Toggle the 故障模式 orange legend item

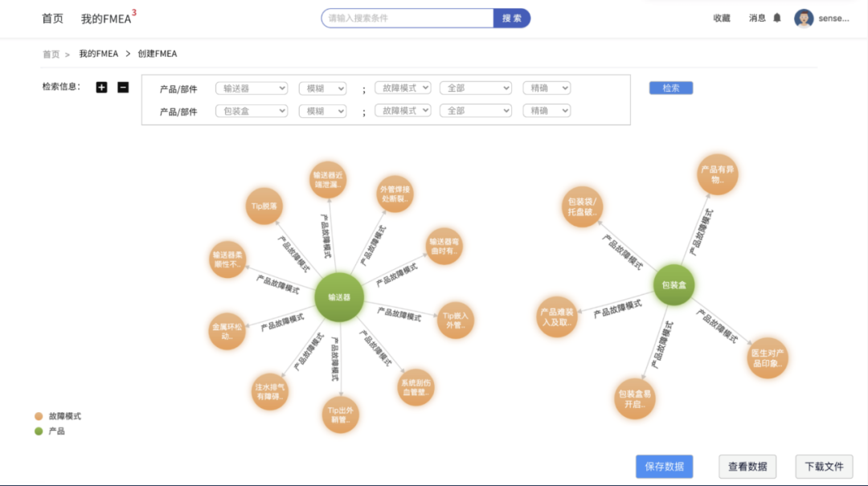pos(58,415)
